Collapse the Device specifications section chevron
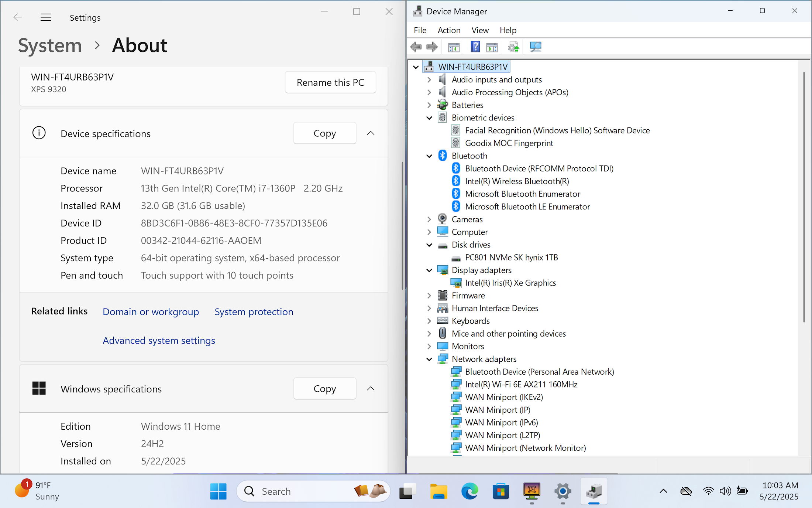The width and height of the screenshot is (812, 508). pyautogui.click(x=371, y=133)
